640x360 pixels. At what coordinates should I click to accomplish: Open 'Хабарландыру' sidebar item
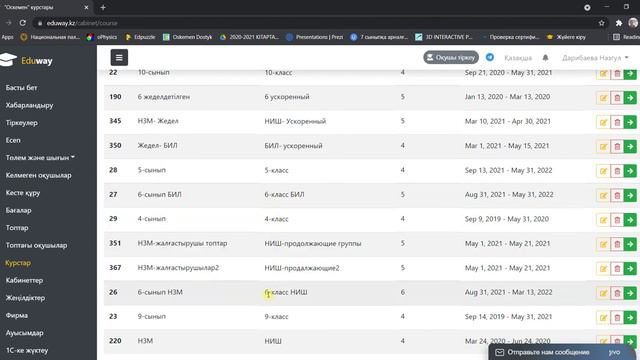[29, 105]
